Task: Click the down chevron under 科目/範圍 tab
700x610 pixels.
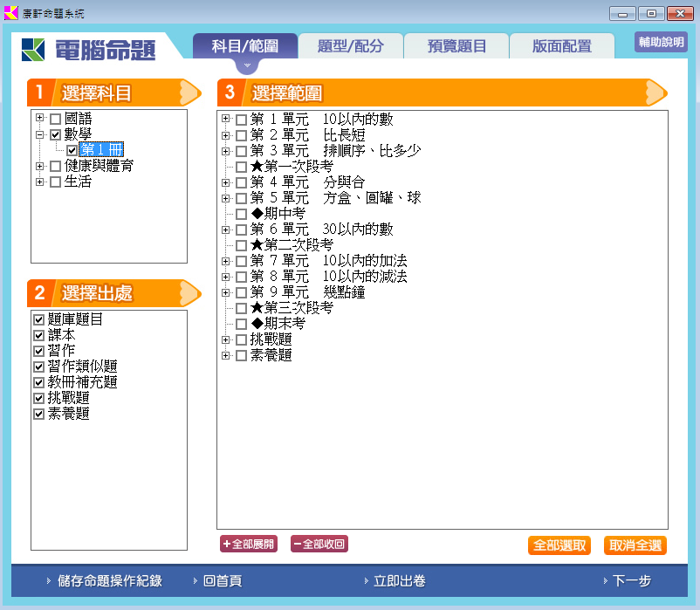Action: pos(246,66)
